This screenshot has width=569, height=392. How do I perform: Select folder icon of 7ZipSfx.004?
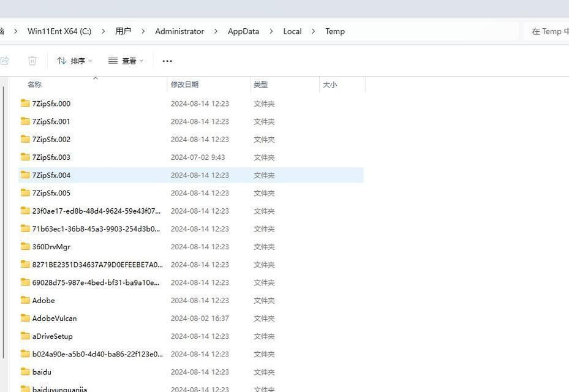[25, 175]
